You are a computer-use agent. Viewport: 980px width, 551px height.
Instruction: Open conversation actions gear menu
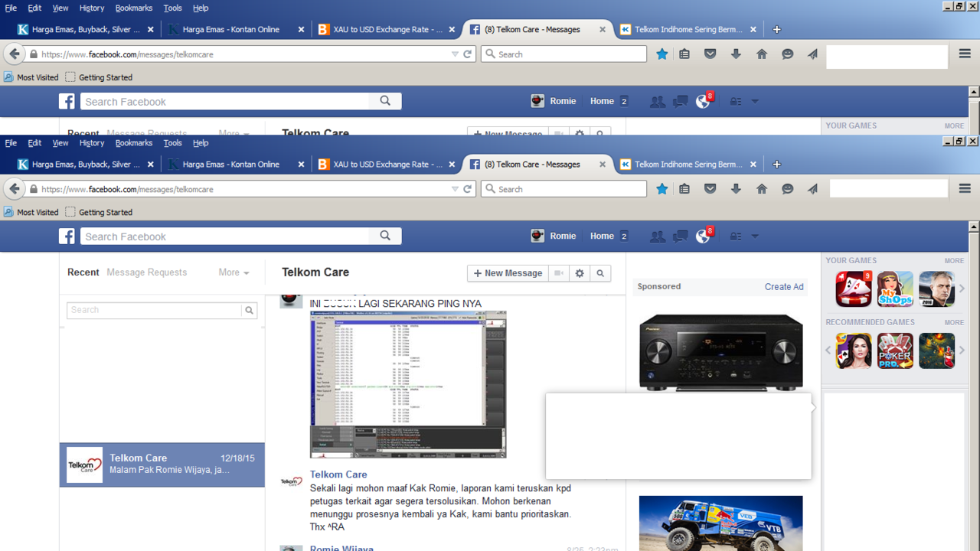[580, 273]
